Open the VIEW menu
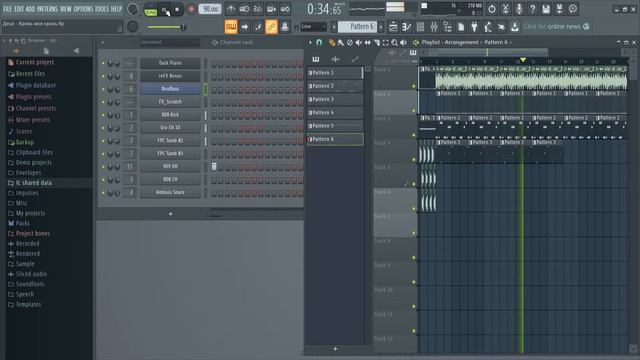640x360 pixels. click(65, 9)
